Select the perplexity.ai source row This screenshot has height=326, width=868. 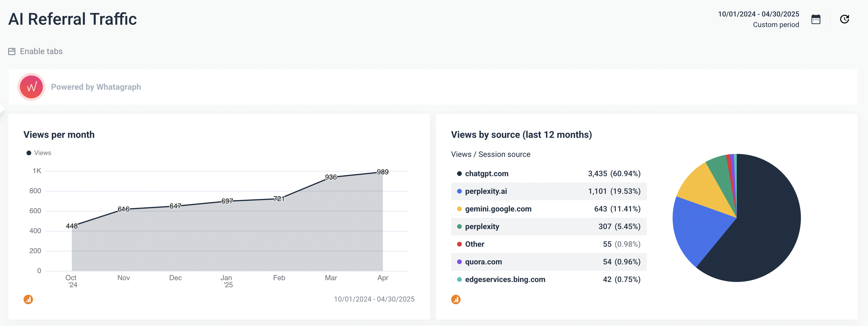coord(549,191)
